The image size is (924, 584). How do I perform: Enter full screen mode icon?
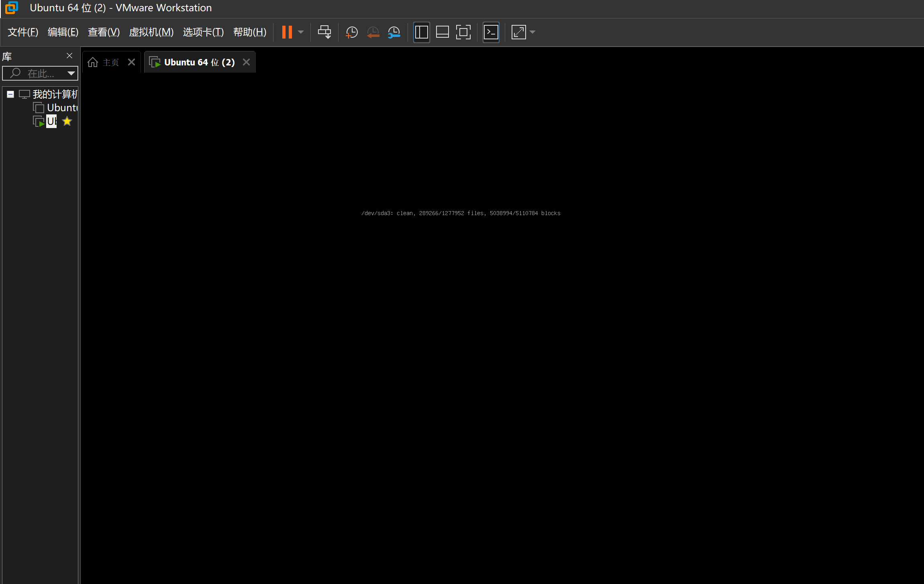click(x=463, y=32)
